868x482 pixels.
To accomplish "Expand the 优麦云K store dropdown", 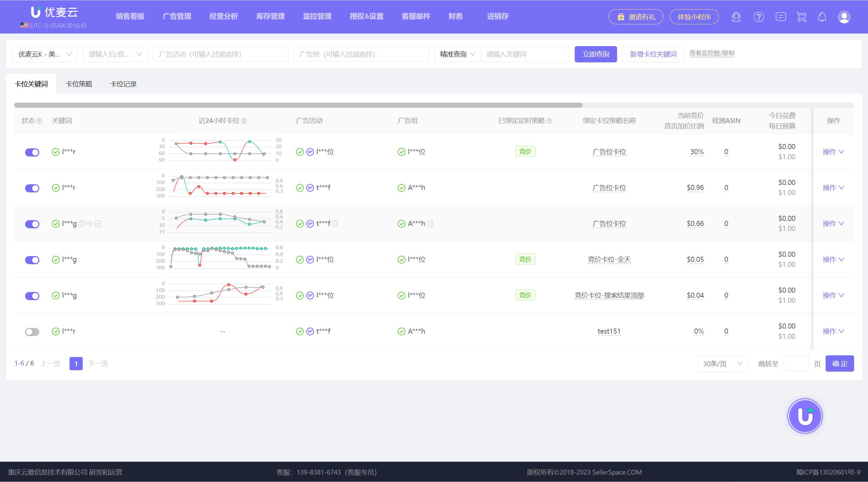I will click(x=45, y=54).
